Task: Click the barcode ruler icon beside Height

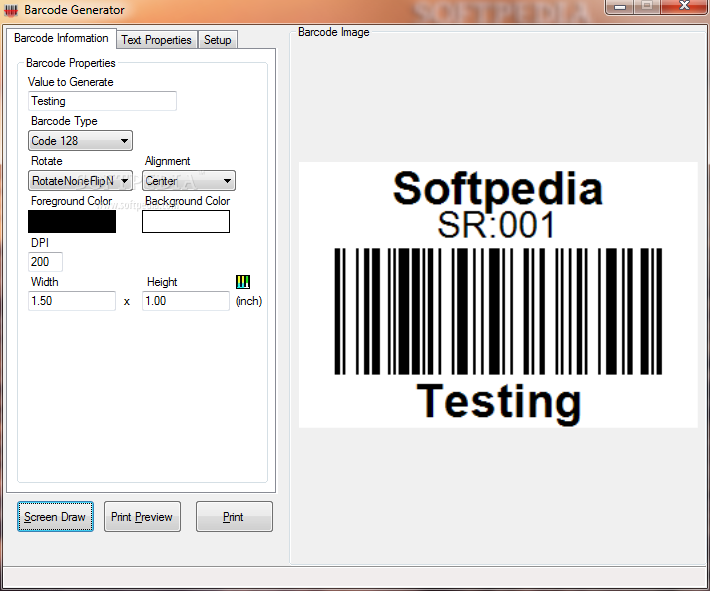Action: coord(243,282)
